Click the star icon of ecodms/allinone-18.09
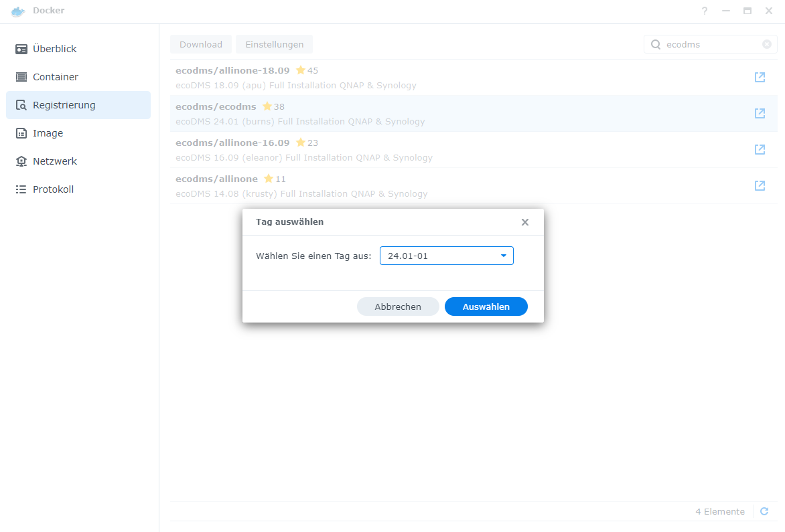Screen dimensions: 785x532 click(300, 70)
